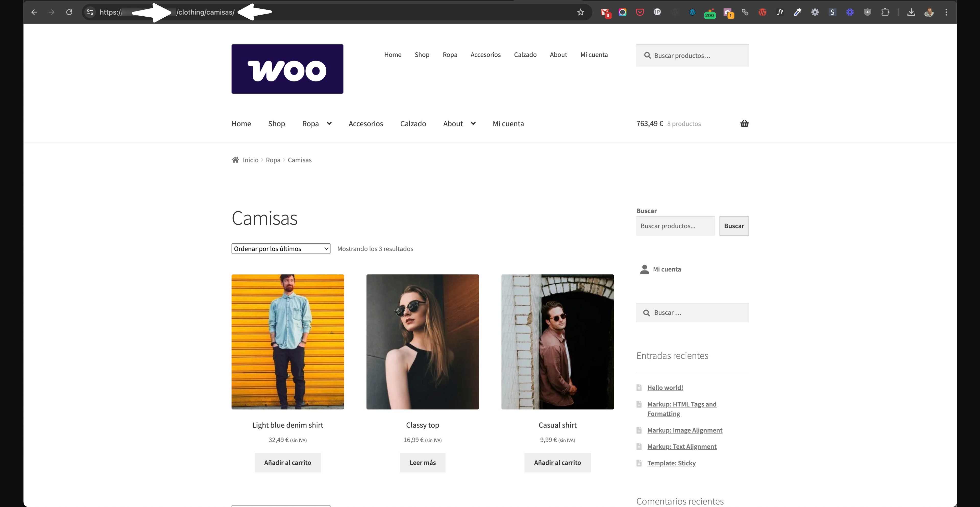Open the Pocket extension
This screenshot has height=507, width=980.
click(x=640, y=12)
